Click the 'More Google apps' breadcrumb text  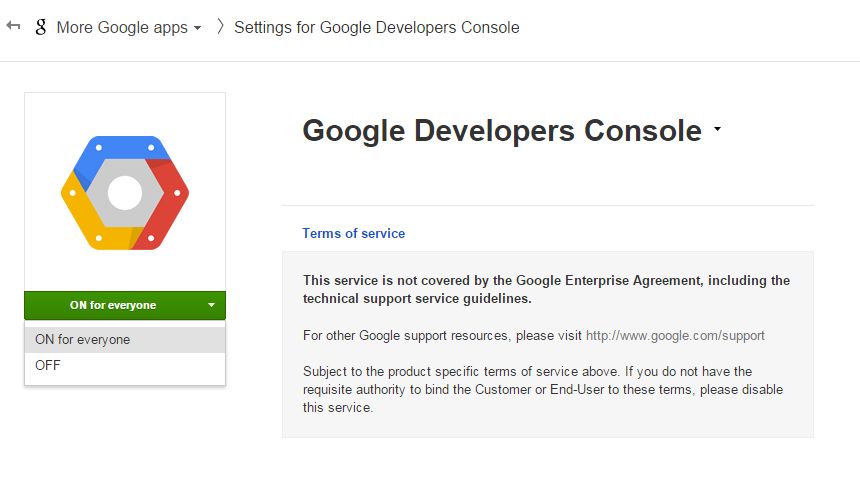[x=122, y=27]
